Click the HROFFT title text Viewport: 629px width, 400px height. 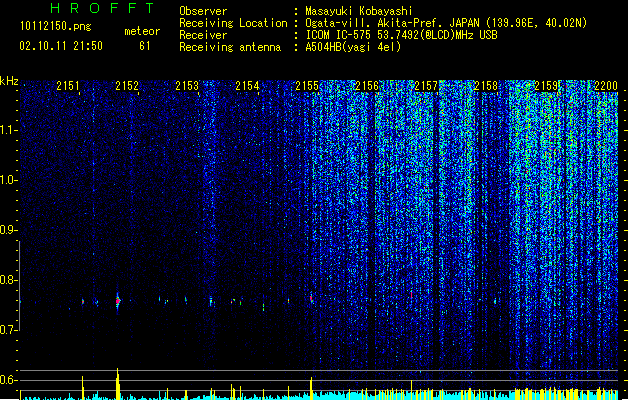tap(103, 8)
